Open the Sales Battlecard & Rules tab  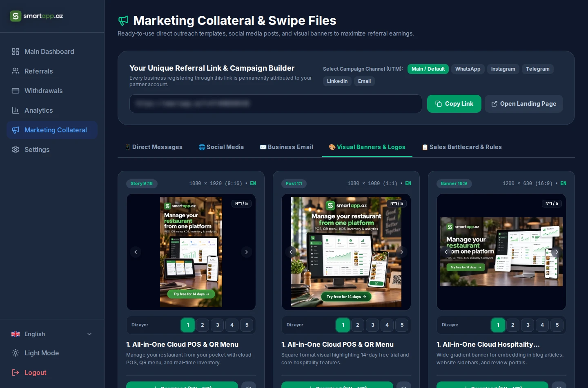[461, 147]
